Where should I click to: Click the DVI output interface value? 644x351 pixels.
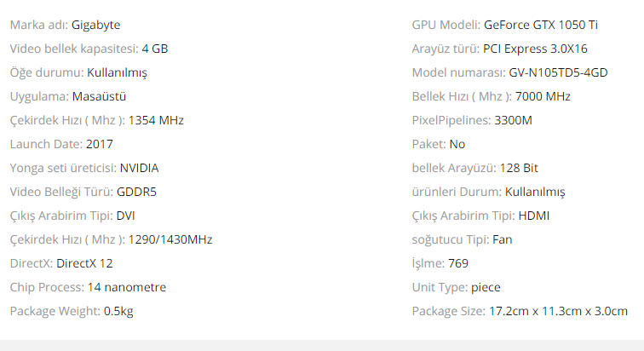click(x=125, y=216)
